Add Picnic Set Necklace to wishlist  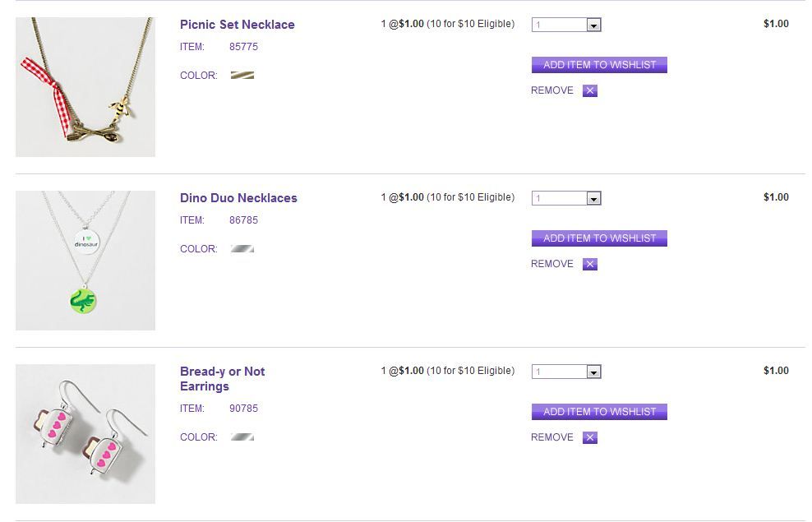point(599,65)
